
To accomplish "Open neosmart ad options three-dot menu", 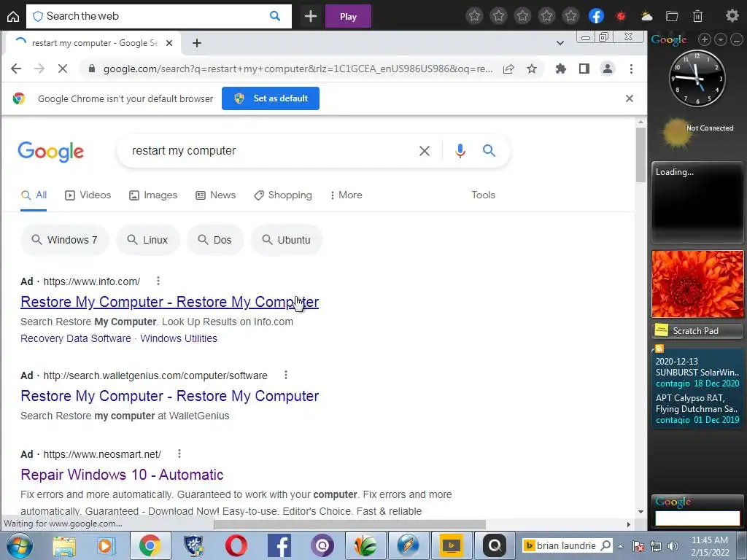I will (179, 454).
